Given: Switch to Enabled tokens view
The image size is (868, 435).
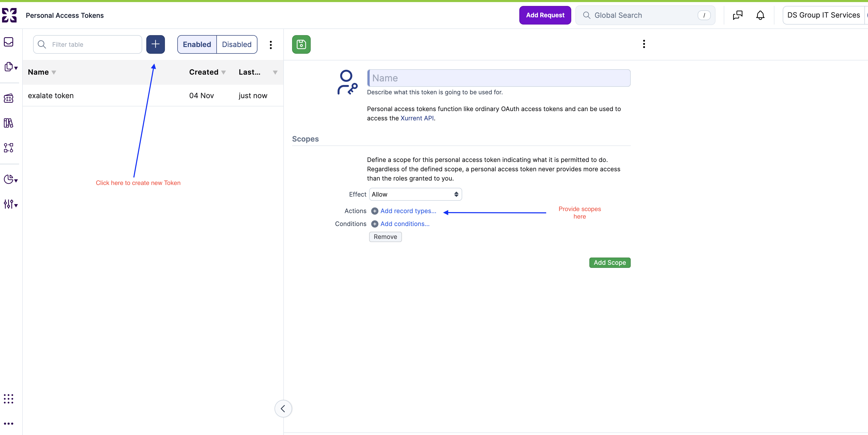Looking at the screenshot, I should tap(197, 44).
